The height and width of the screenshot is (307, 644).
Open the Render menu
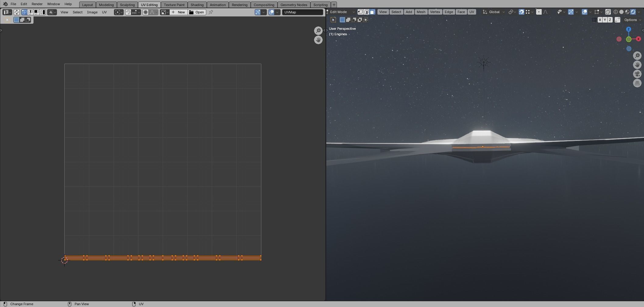(37, 4)
